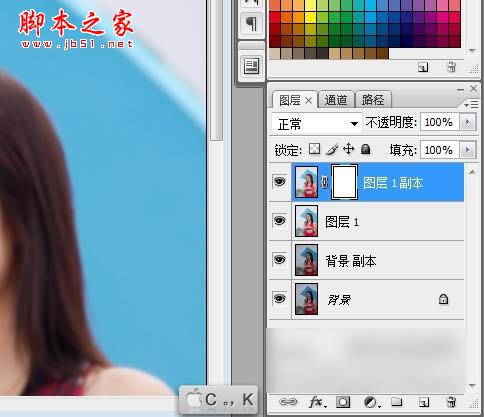Screen dimensions: 484x417
Task: Pick the darkest brown swatch ending the brown row
Action: point(383,54)
